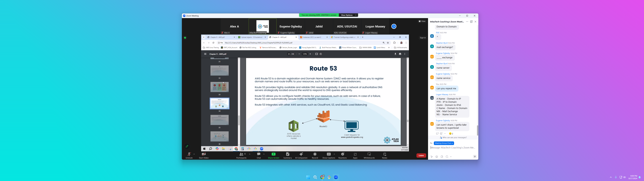This screenshot has width=644, height=181.
Task: Click the red Leave button
Action: pos(421,155)
